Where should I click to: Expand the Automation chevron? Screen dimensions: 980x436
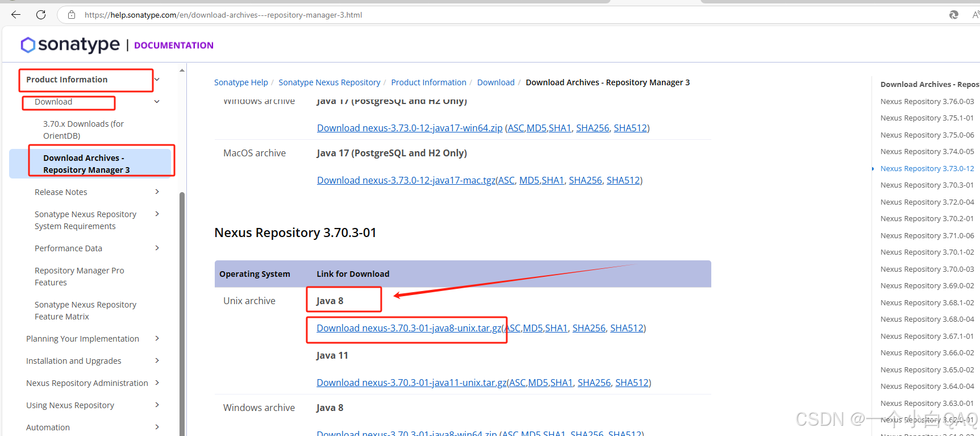click(x=157, y=427)
